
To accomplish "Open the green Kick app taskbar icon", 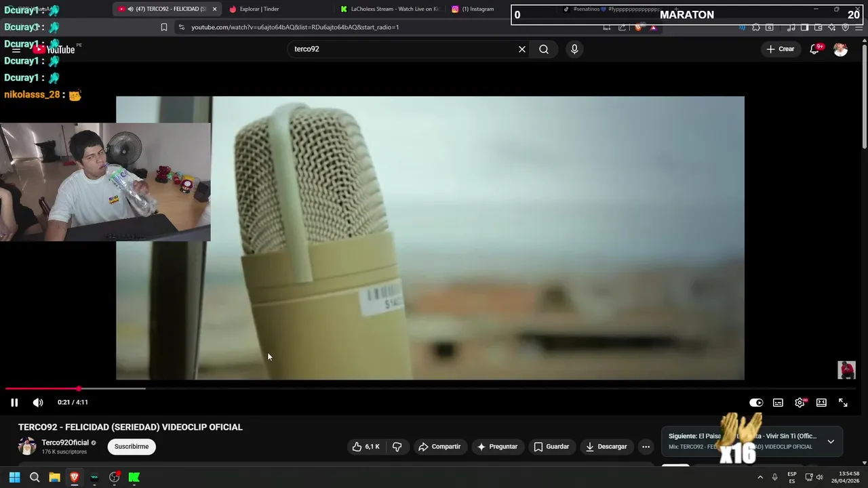I will 134,477.
